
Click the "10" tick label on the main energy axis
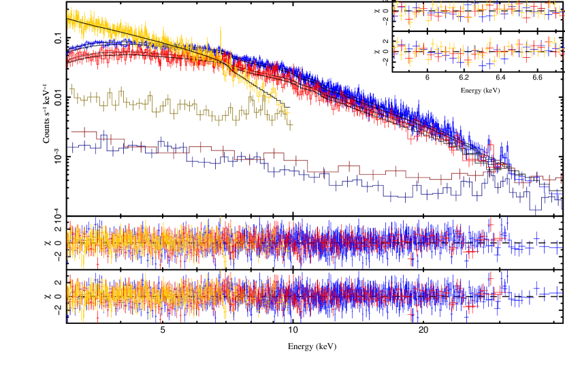pyautogui.click(x=293, y=330)
